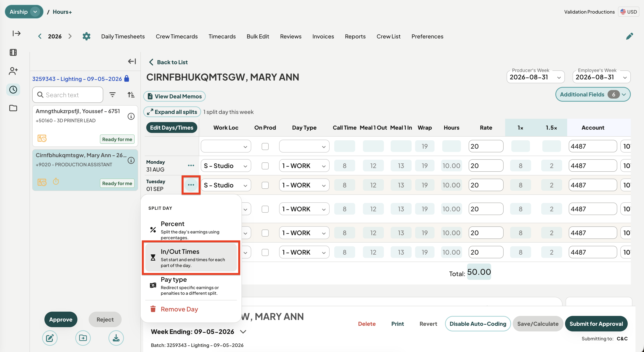Expand Additional Fields dropdown
Viewport: 644px width, 352px height.
pos(593,94)
